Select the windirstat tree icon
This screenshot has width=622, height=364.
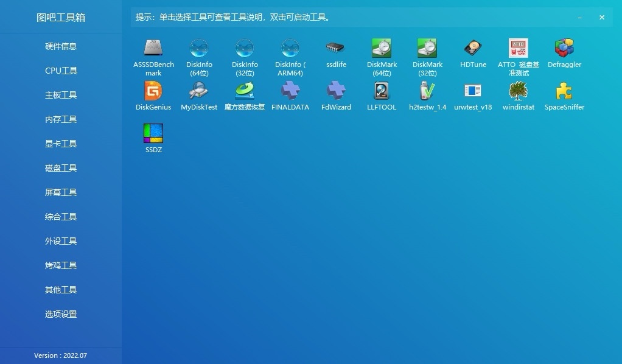pyautogui.click(x=519, y=91)
